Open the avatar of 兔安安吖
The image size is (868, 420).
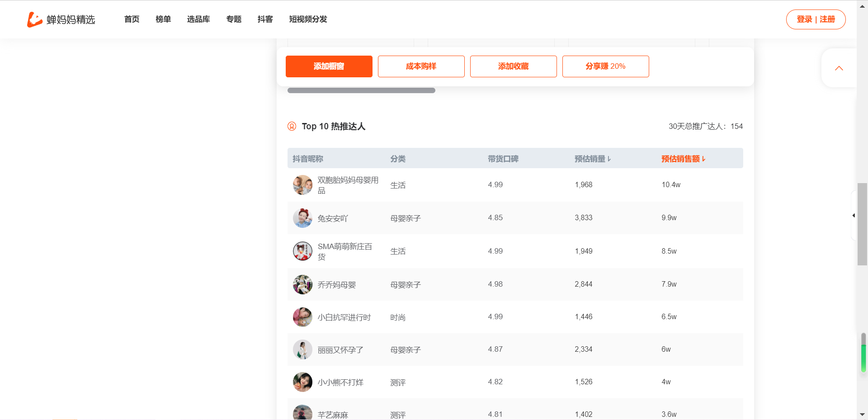302,218
